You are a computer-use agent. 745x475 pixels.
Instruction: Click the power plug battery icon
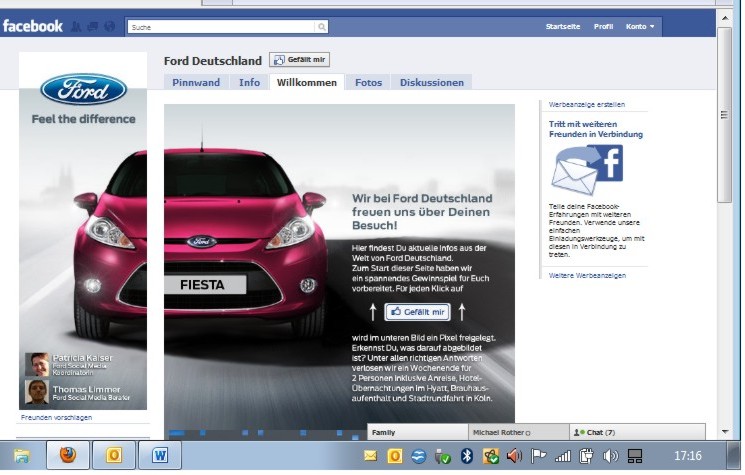click(x=586, y=456)
